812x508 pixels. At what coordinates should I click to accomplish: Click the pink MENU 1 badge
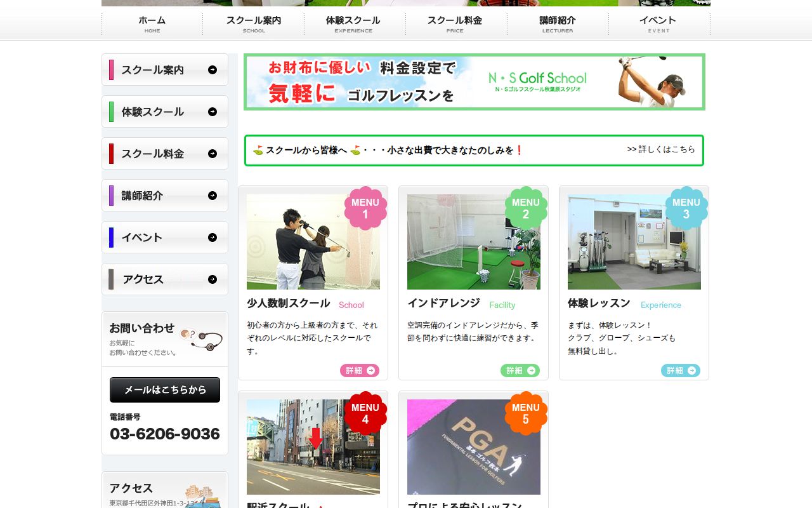(x=365, y=208)
